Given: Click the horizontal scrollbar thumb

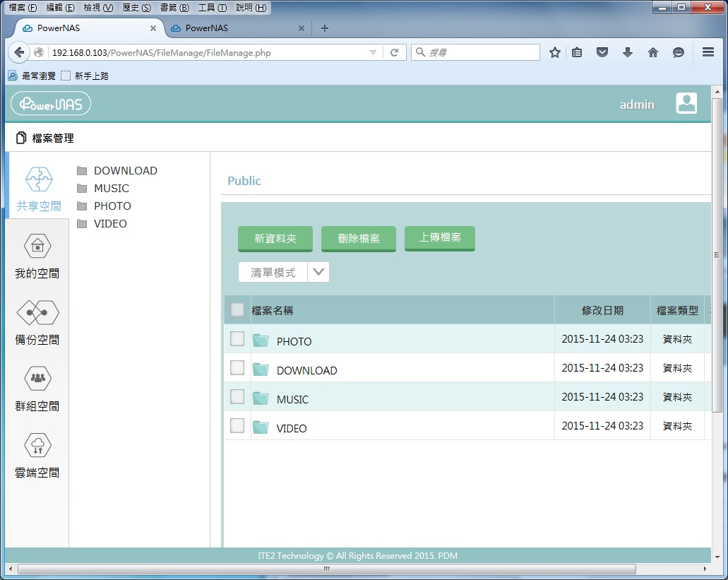Looking at the screenshot, I should (327, 569).
